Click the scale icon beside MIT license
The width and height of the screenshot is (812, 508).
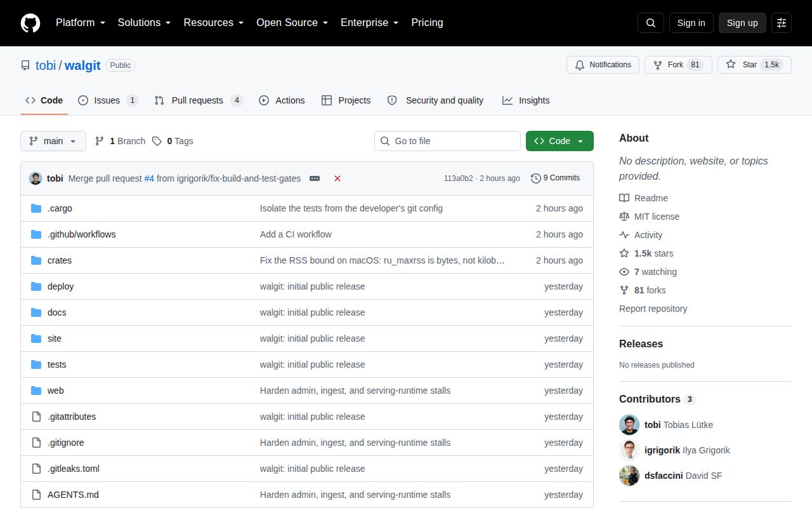coord(624,217)
